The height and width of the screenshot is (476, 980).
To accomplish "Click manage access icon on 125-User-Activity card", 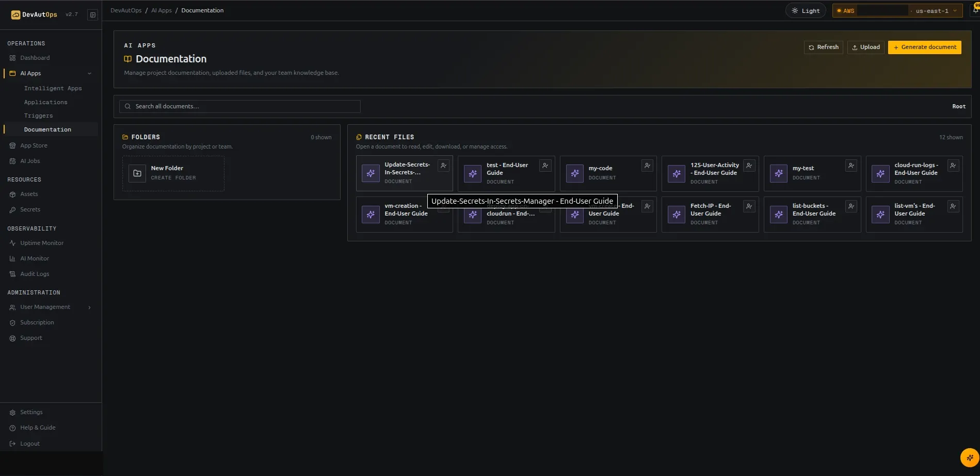I will coord(749,166).
